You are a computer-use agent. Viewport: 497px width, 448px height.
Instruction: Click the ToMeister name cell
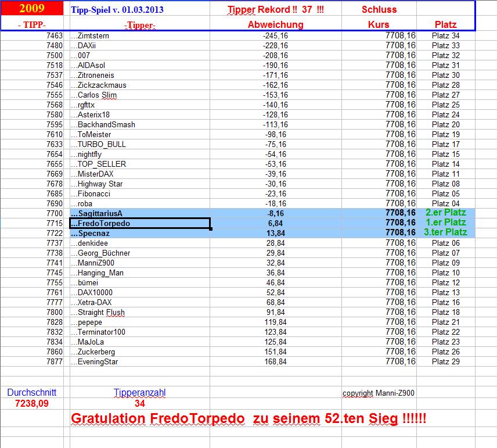140,134
